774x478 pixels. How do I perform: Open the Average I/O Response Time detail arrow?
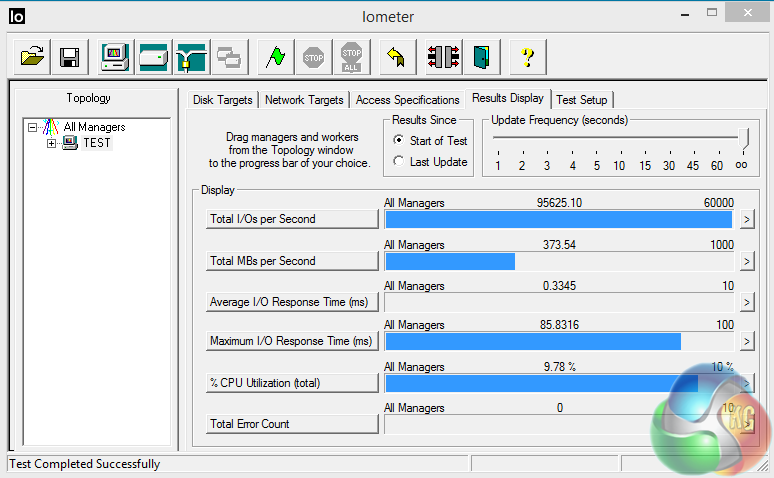tap(747, 302)
